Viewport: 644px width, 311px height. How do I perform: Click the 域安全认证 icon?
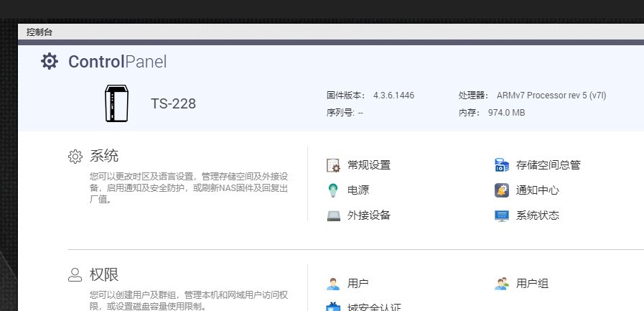pyautogui.click(x=333, y=307)
